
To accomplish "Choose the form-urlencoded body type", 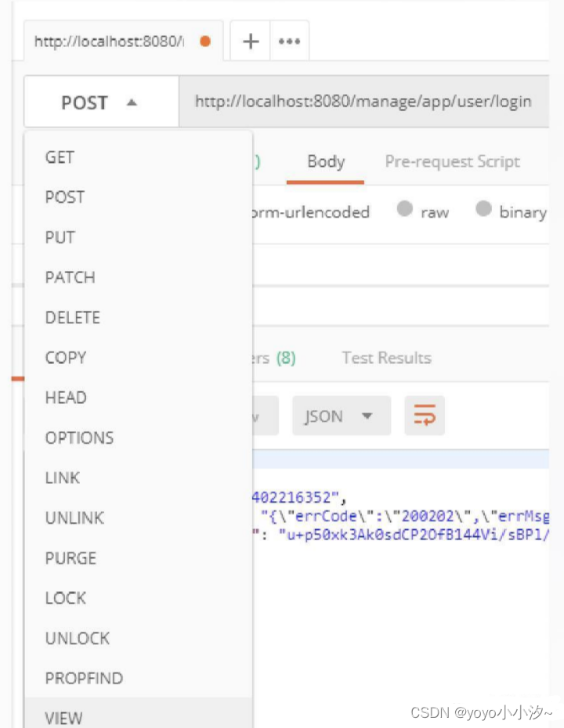I will click(313, 211).
